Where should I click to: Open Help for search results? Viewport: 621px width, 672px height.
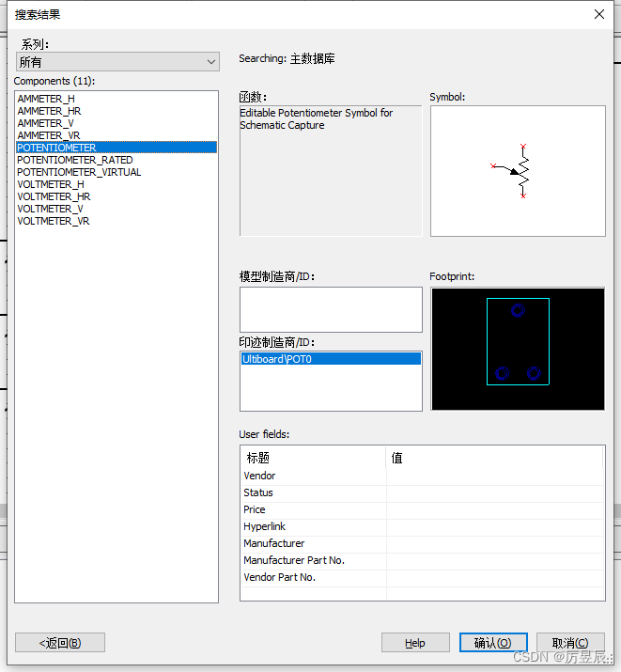pyautogui.click(x=415, y=643)
